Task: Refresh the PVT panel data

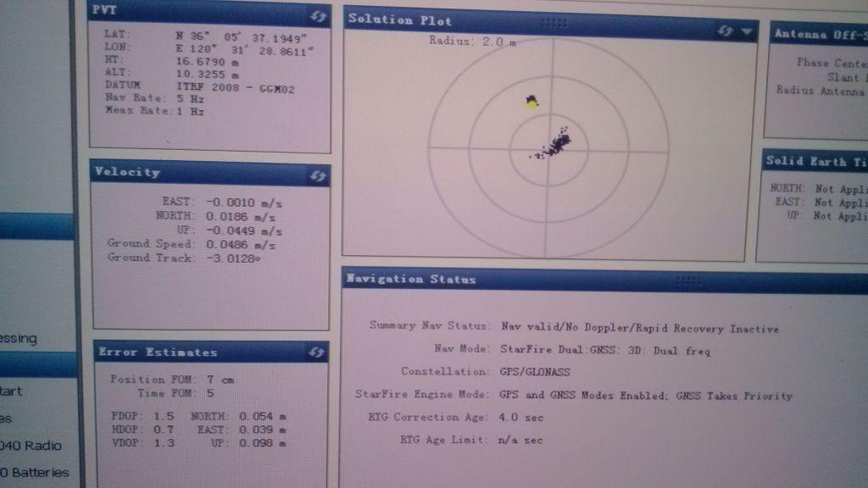Action: 320,16
